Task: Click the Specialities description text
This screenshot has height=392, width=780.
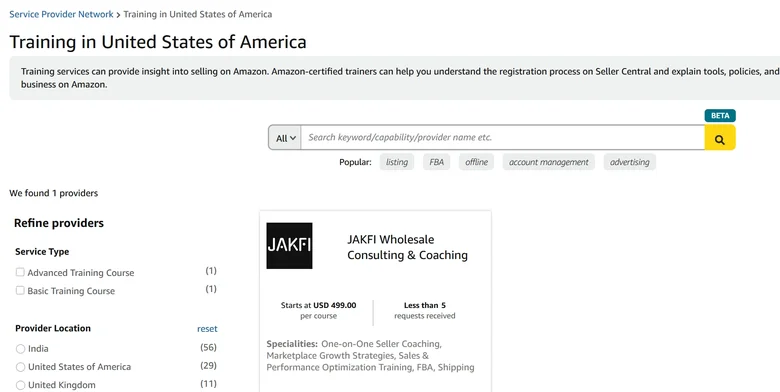Action: [x=370, y=356]
